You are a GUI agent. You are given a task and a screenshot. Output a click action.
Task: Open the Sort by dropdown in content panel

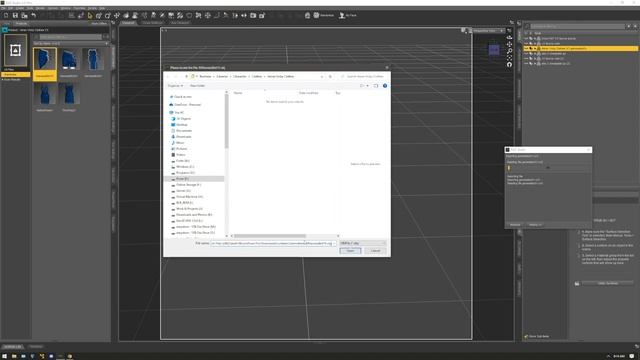71,43
